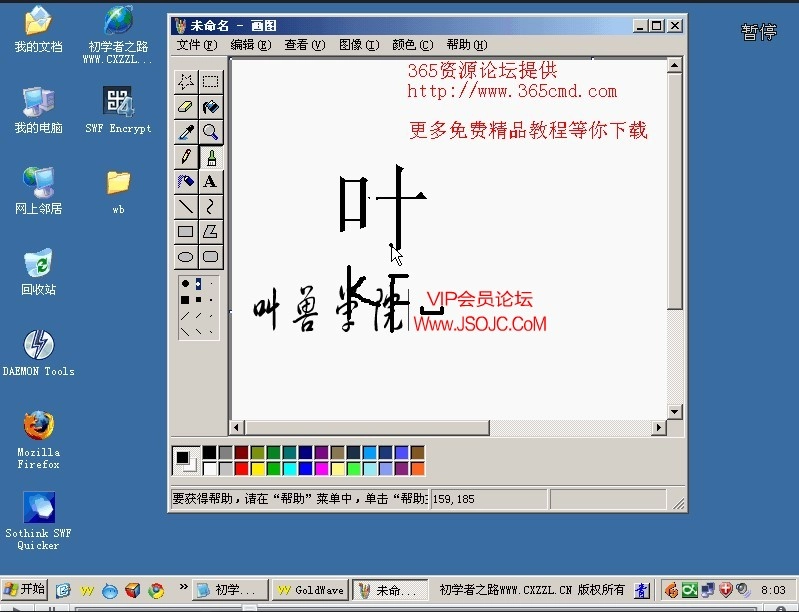
Task: Click the horizontal scrollbar left arrow
Action: (x=236, y=428)
